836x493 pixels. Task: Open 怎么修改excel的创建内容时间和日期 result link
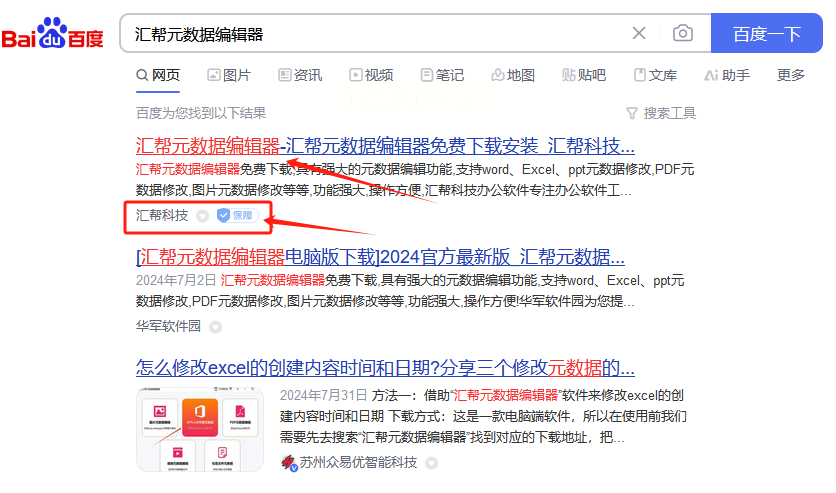[x=385, y=367]
